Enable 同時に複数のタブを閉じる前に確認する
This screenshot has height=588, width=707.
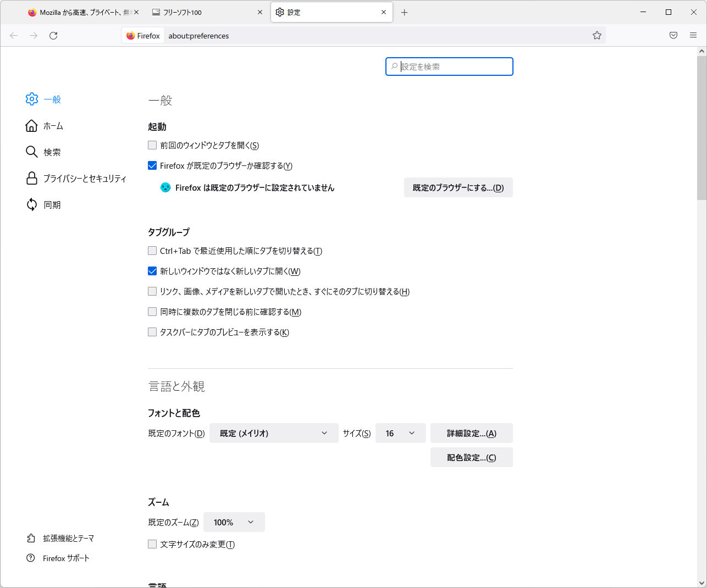[x=152, y=312]
